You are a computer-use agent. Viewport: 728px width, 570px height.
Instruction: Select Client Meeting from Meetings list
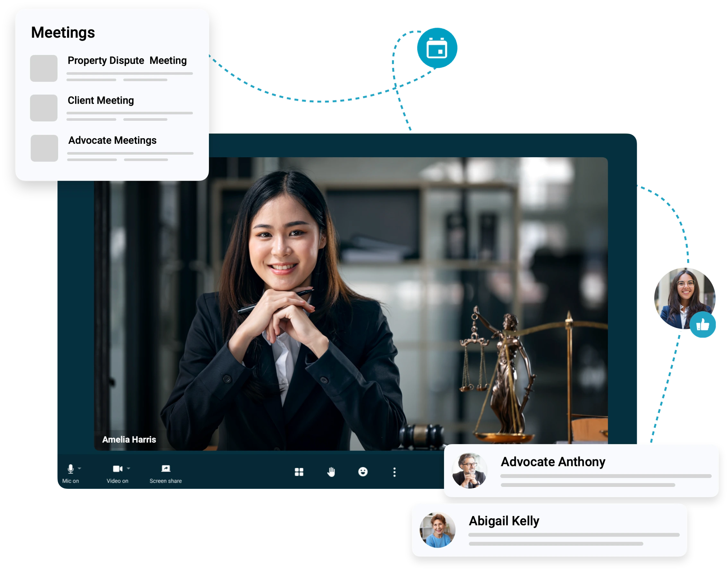pos(100,100)
